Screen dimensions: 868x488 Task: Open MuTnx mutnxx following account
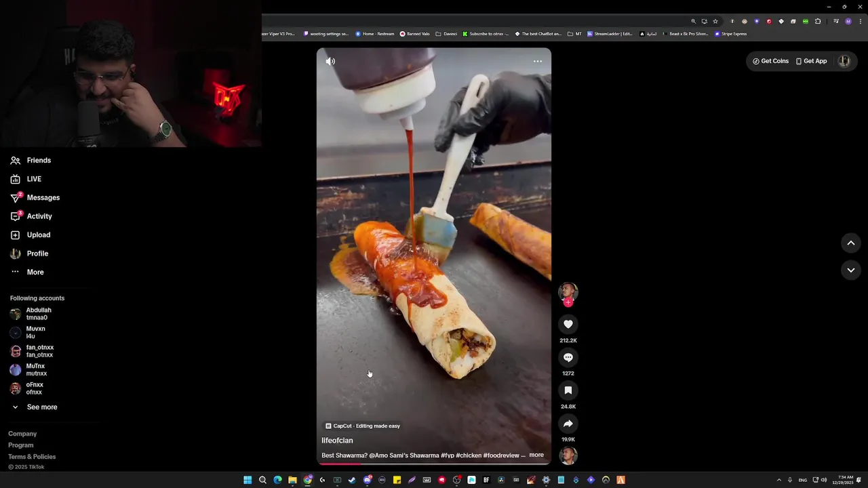pyautogui.click(x=28, y=370)
